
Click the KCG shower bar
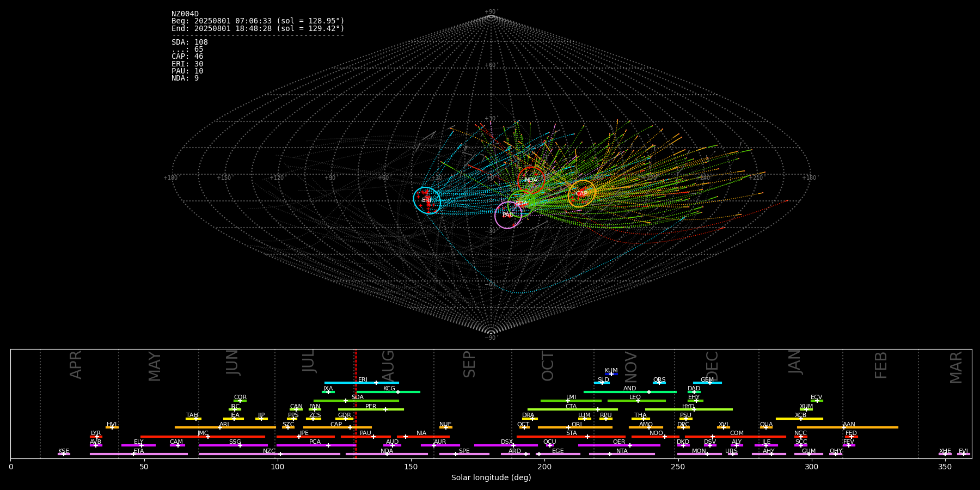tap(388, 392)
